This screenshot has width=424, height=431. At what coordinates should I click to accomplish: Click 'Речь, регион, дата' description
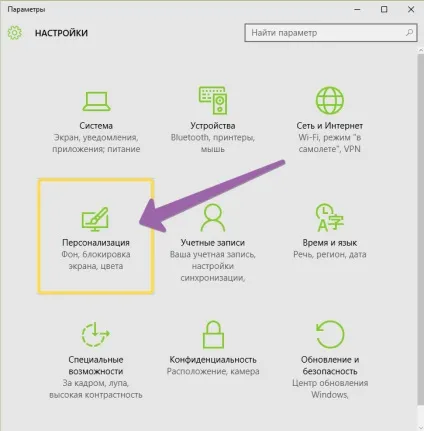pyautogui.click(x=330, y=255)
